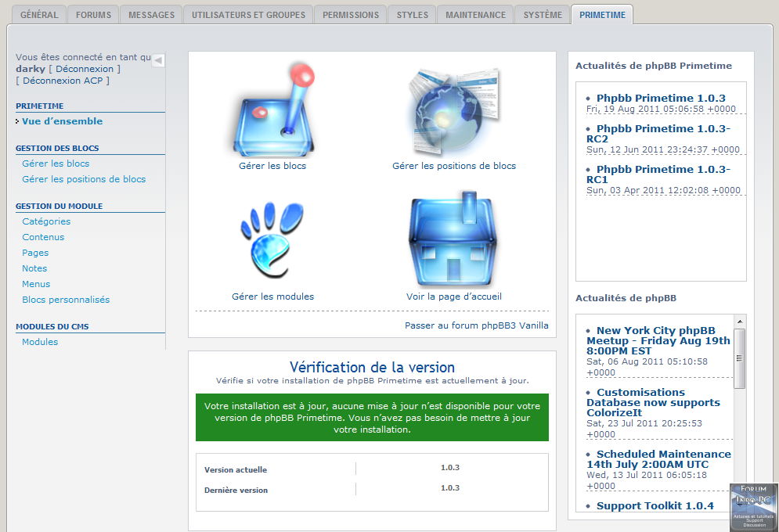The height and width of the screenshot is (532, 779).
Task: Open Catégories in the sidebar
Action: pos(46,221)
